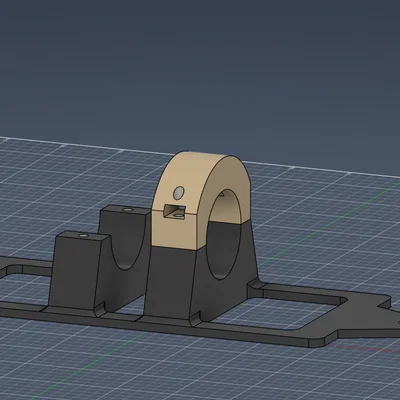The height and width of the screenshot is (400, 400).
Task: Pick the screw hole atop the taller middle block
Action: pyautogui.click(x=127, y=210)
